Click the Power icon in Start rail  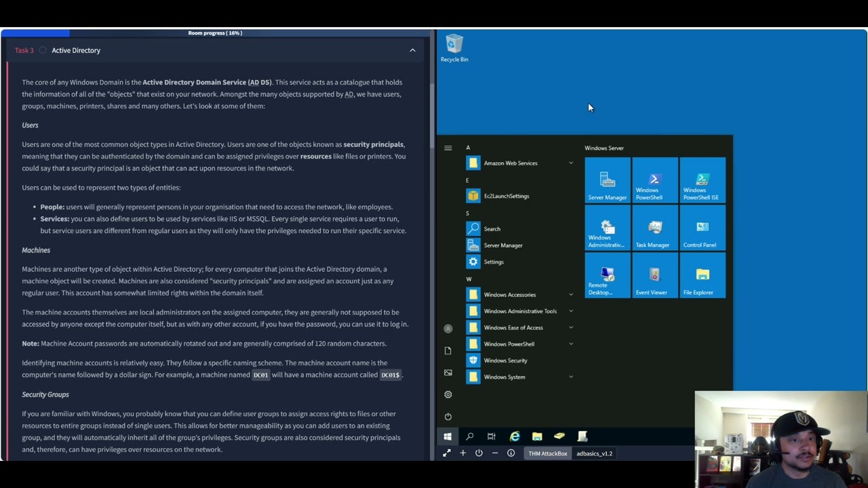tap(448, 417)
